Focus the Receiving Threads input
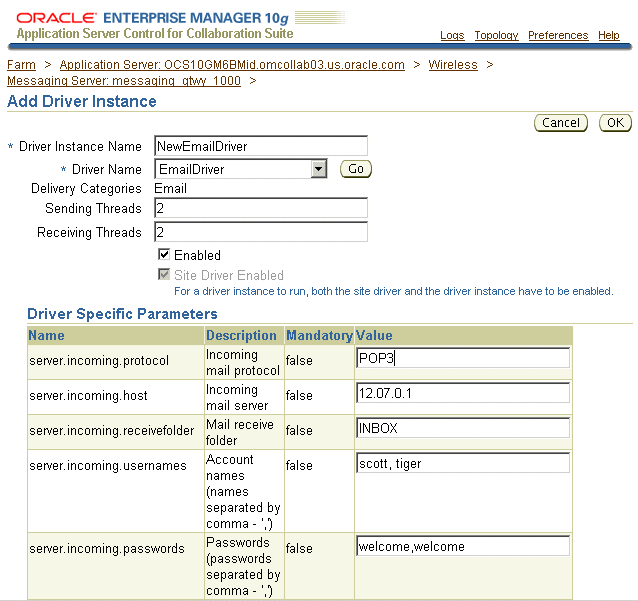638x601 pixels. coord(261,232)
